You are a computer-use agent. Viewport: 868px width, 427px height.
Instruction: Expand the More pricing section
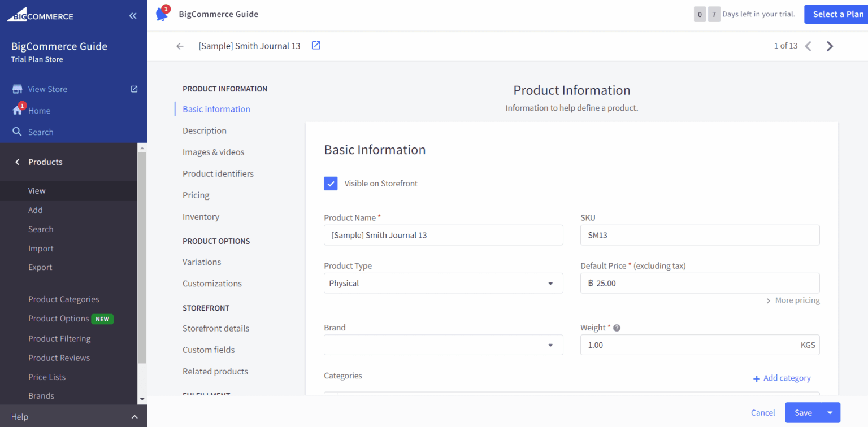tap(793, 300)
